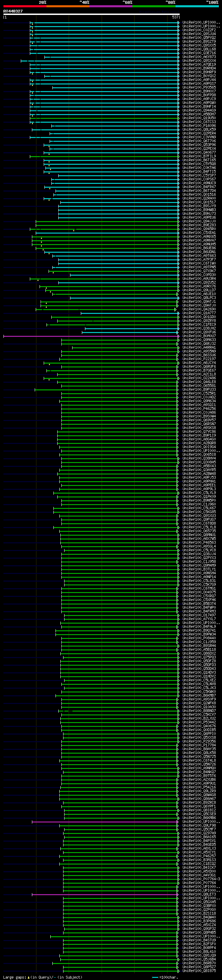Select hit UniRef100_Q6T706
222x980 pixels.
click(x=199, y=141)
